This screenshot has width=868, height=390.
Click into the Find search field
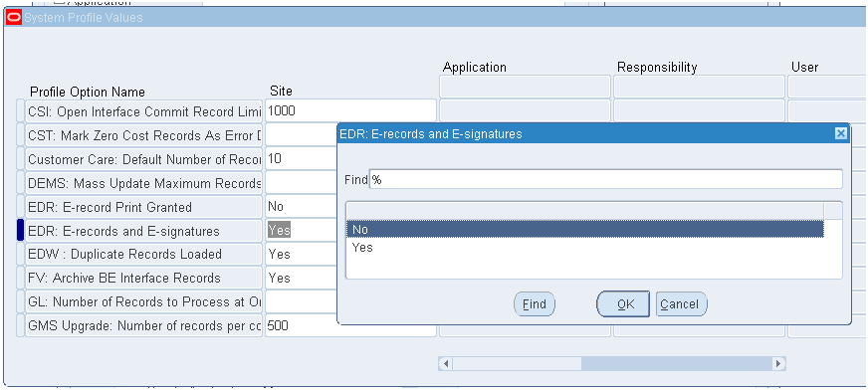click(605, 179)
